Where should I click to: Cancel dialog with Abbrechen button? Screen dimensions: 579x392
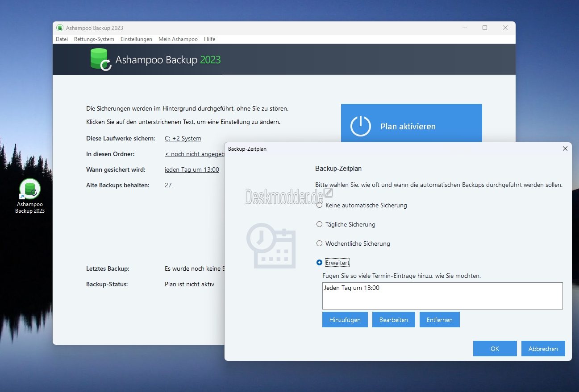point(543,349)
